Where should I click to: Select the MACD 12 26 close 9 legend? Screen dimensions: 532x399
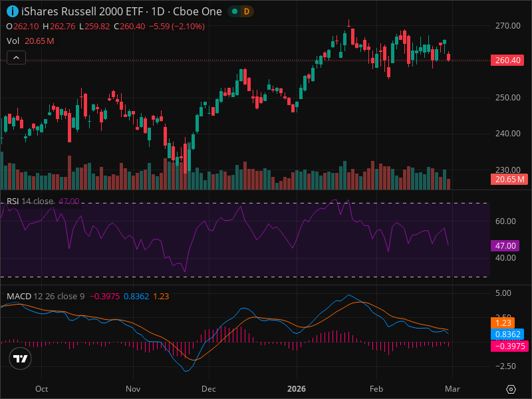[x=45, y=296]
